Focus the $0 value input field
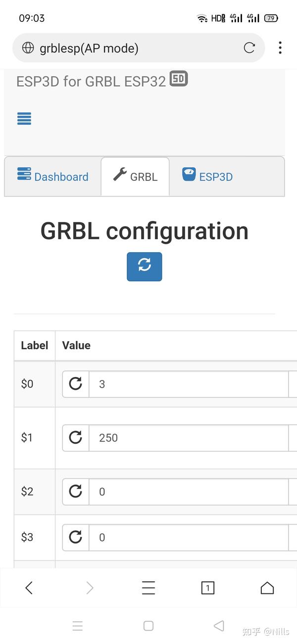The image size is (297, 644). pos(188,384)
